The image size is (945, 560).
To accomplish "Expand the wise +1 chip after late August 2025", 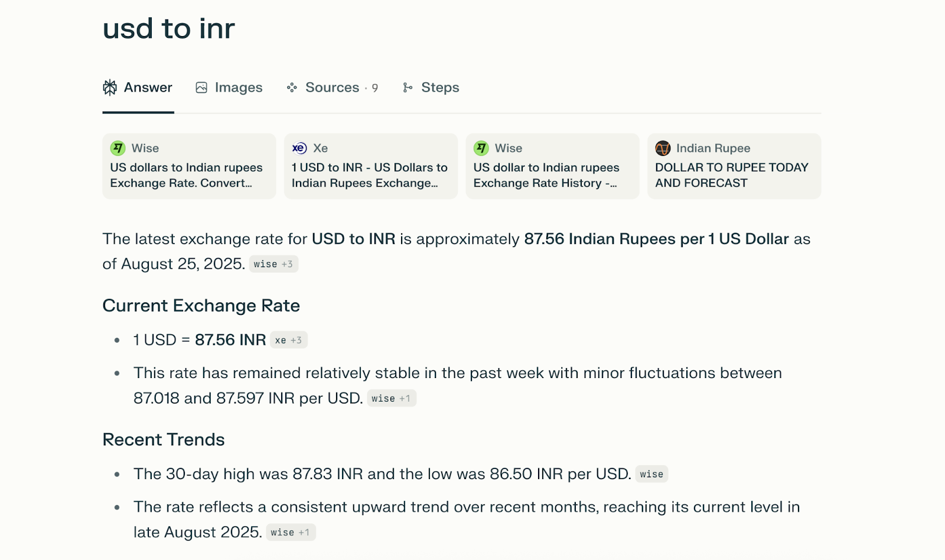I will (291, 533).
